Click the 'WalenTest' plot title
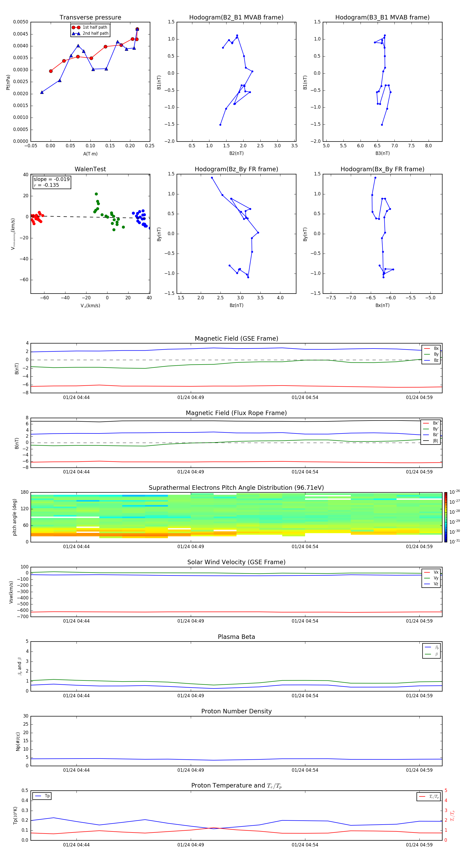This screenshot has width=473, height=868. point(90,169)
